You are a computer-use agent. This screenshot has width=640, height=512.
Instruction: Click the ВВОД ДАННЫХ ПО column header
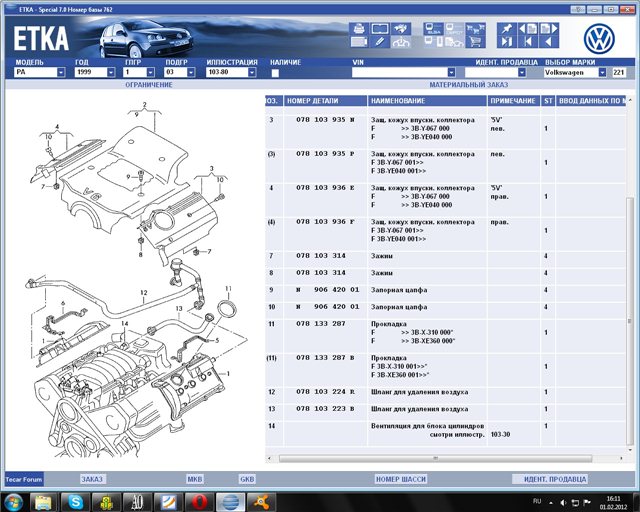(x=590, y=101)
